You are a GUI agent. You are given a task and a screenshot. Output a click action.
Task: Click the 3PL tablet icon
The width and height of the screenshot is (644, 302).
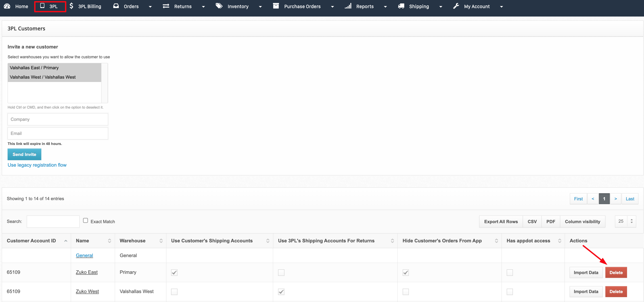42,6
